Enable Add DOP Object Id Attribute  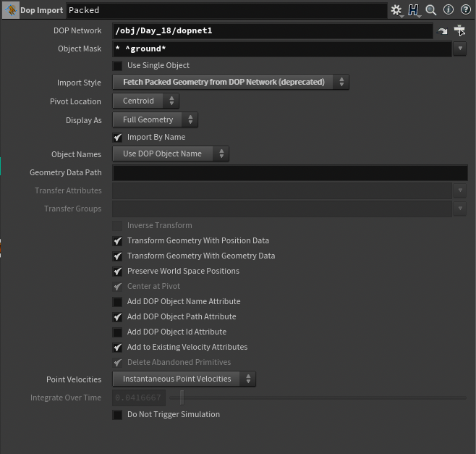point(117,332)
